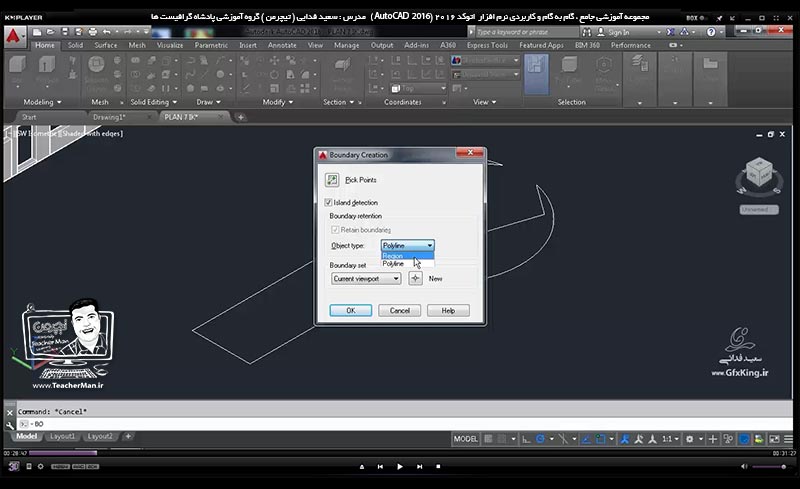The width and height of the screenshot is (800, 489).
Task: Click the hardware acceleration circle icon in the status bar
Action: point(744,439)
